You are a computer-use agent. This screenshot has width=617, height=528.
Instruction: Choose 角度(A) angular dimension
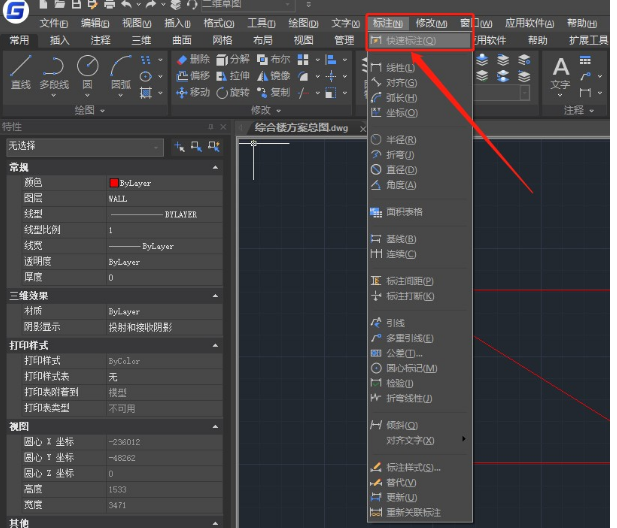(x=419, y=185)
